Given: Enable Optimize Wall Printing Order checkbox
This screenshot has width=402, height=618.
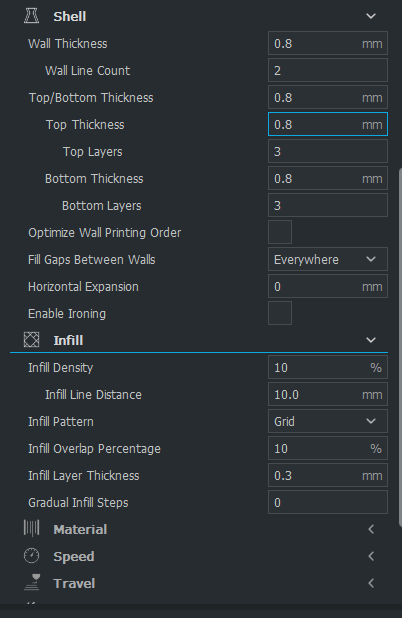Looking at the screenshot, I should pos(280,232).
